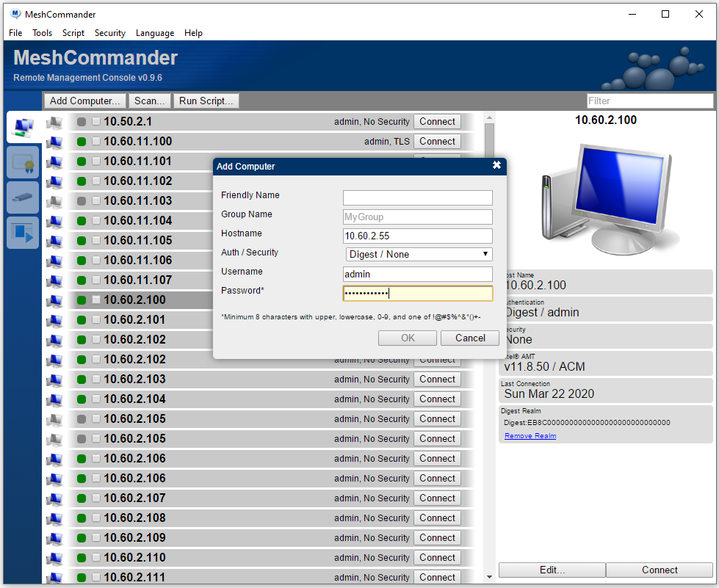Click into the Friendly Name field

coord(417,197)
